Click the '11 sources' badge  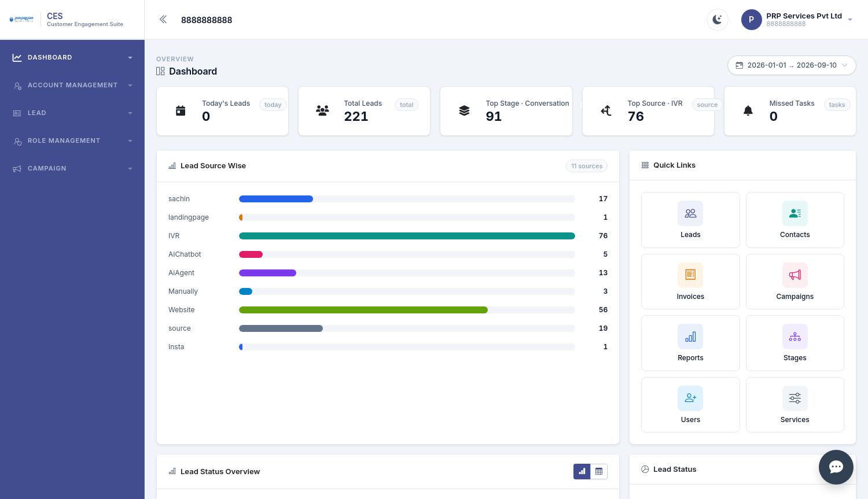pos(587,166)
